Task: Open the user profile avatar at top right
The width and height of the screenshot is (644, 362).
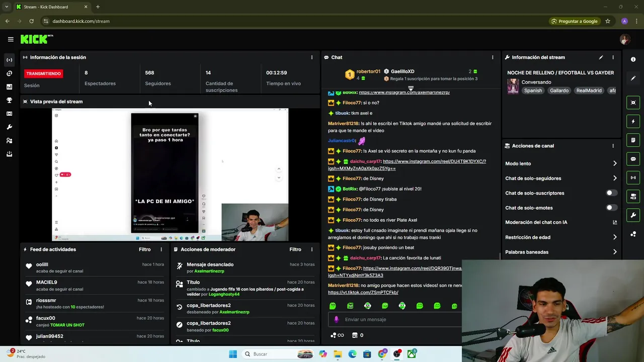Action: coord(625,39)
